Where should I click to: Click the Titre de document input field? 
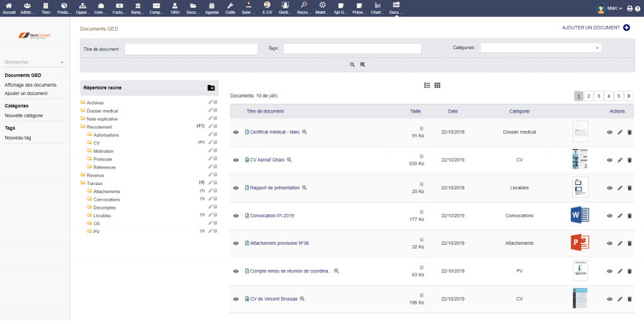tap(191, 48)
